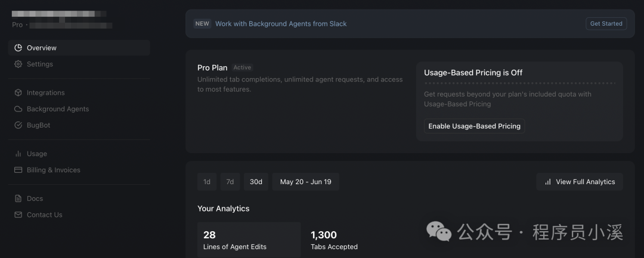
Task: Go to the Usage page
Action: click(36, 154)
